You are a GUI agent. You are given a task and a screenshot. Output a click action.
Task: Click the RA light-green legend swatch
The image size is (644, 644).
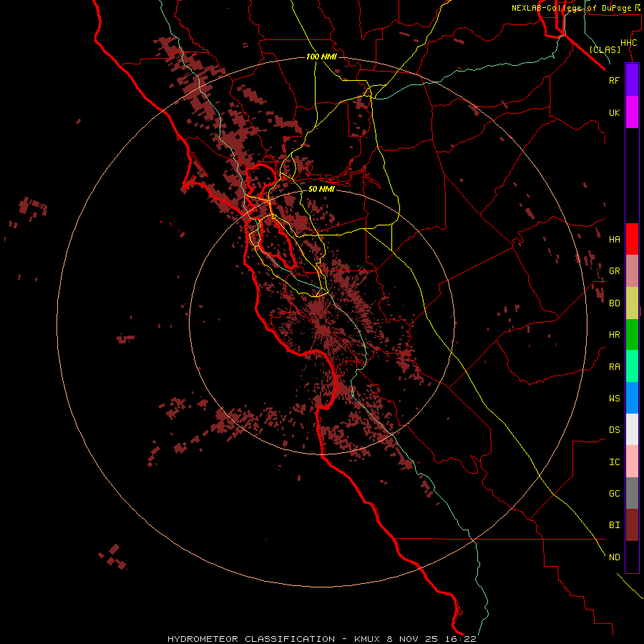point(632,366)
